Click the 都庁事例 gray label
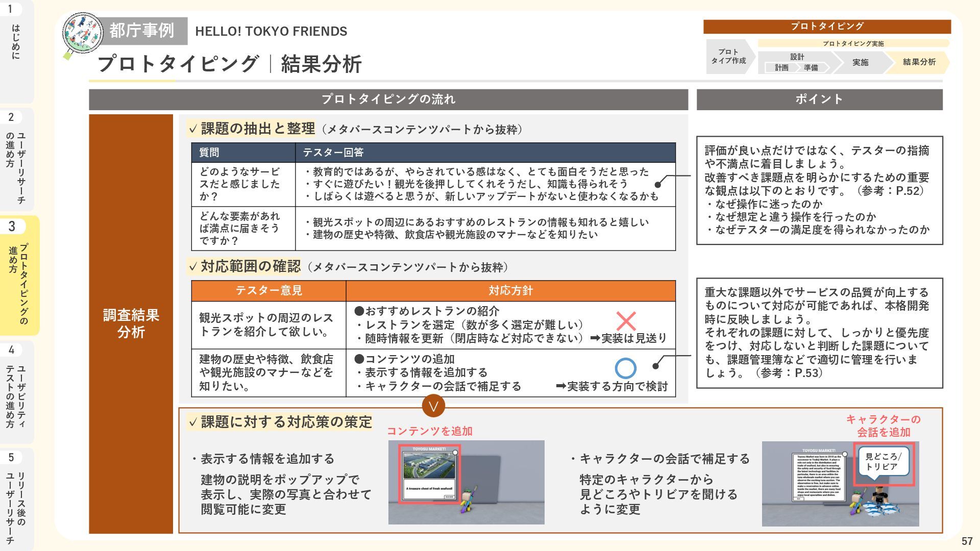The image size is (980, 551). click(x=141, y=31)
